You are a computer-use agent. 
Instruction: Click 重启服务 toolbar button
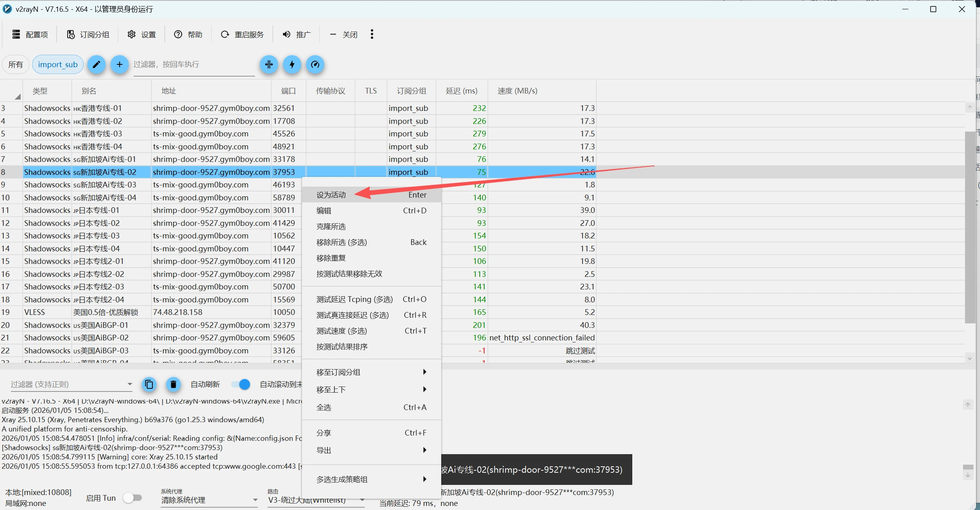pyautogui.click(x=242, y=34)
